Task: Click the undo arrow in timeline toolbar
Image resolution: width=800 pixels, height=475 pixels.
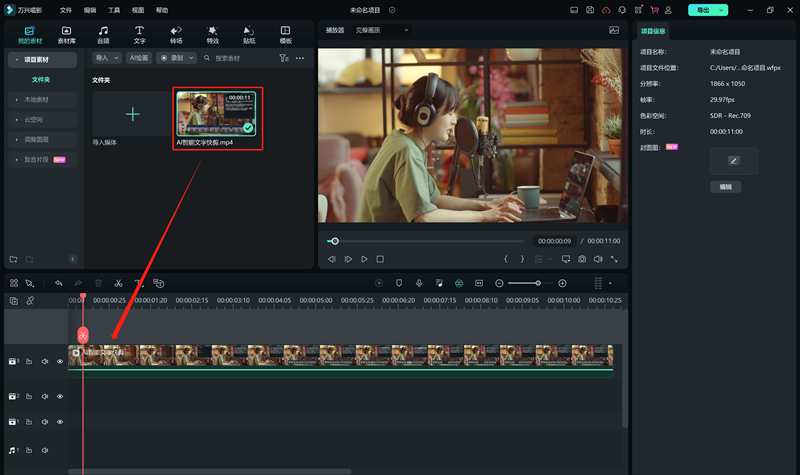Action: [59, 283]
